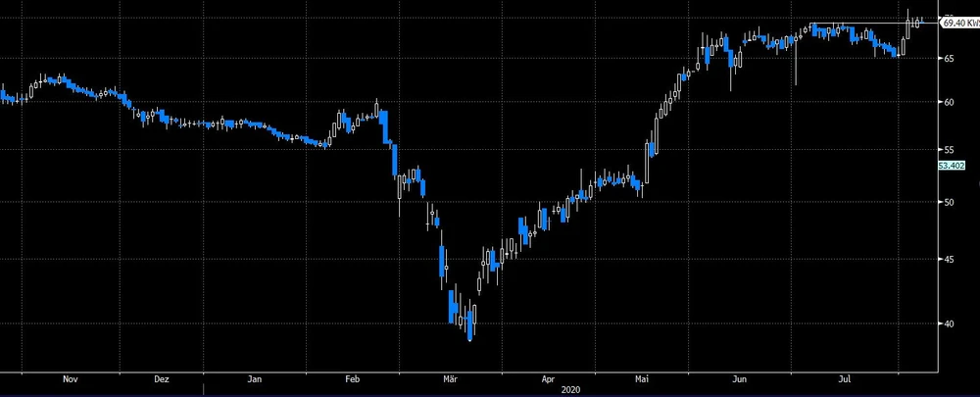The width and height of the screenshot is (980, 397).
Task: Select the Mär month label
Action: [x=450, y=377]
